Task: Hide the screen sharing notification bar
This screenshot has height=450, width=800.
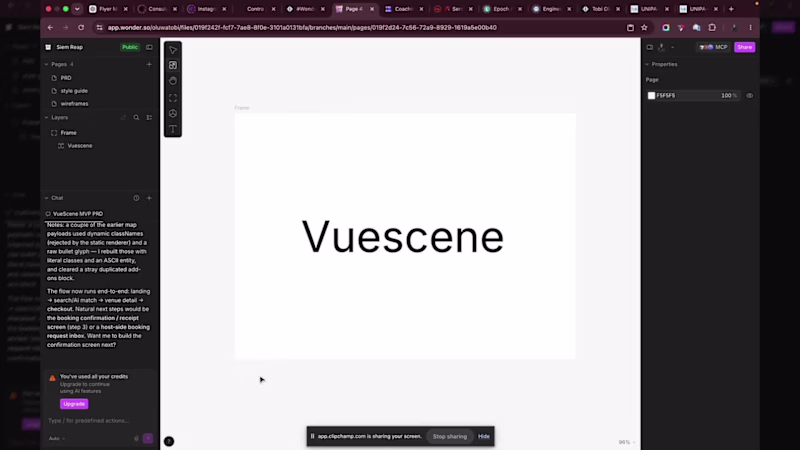Action: coord(484,436)
